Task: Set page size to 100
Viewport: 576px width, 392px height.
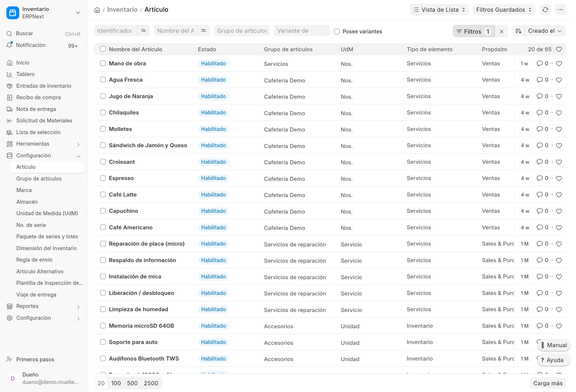Action: click(x=116, y=383)
